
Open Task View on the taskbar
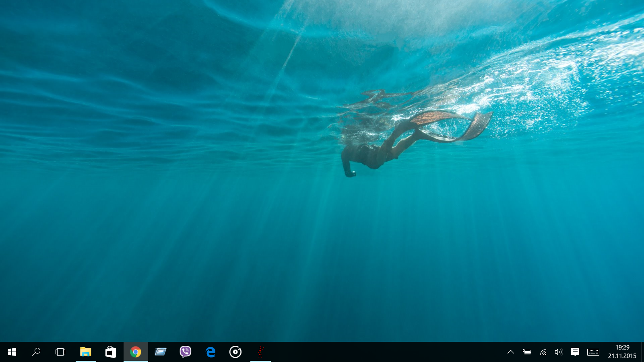tap(60, 352)
